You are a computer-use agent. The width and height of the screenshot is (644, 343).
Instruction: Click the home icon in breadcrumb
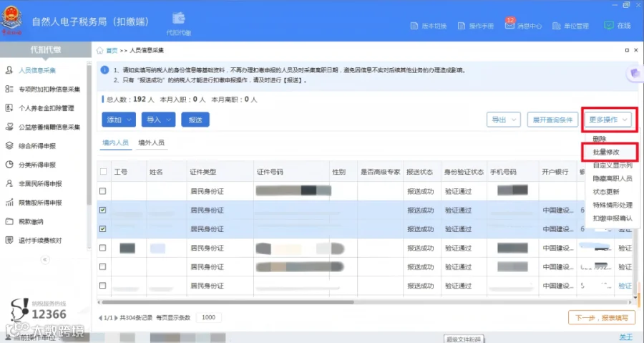point(99,51)
